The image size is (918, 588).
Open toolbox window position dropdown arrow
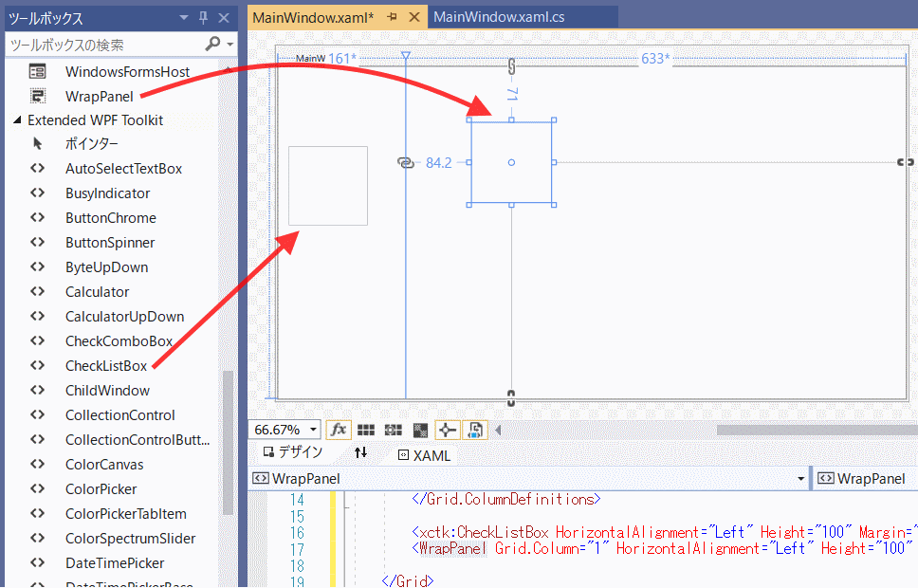[x=184, y=18]
